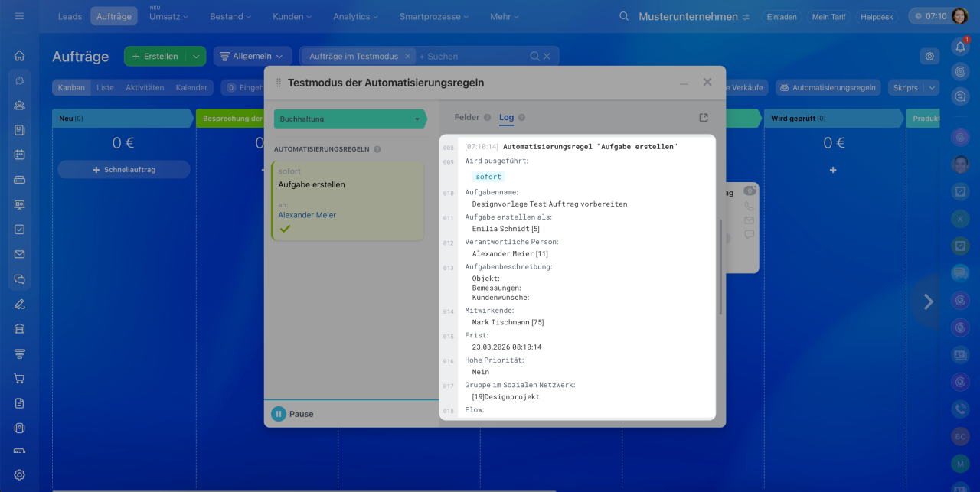The height and width of the screenshot is (492, 980).
Task: Open the mail envelope icon in sidebar
Action: pyautogui.click(x=19, y=254)
